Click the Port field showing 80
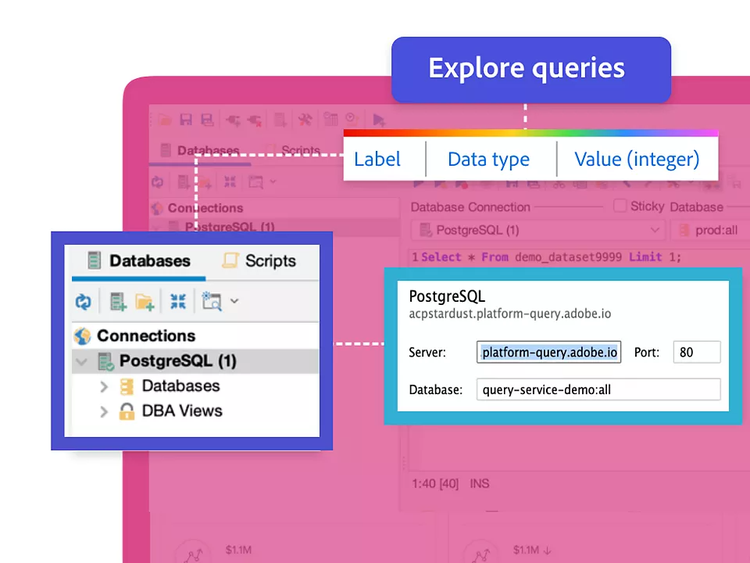 [x=696, y=352]
